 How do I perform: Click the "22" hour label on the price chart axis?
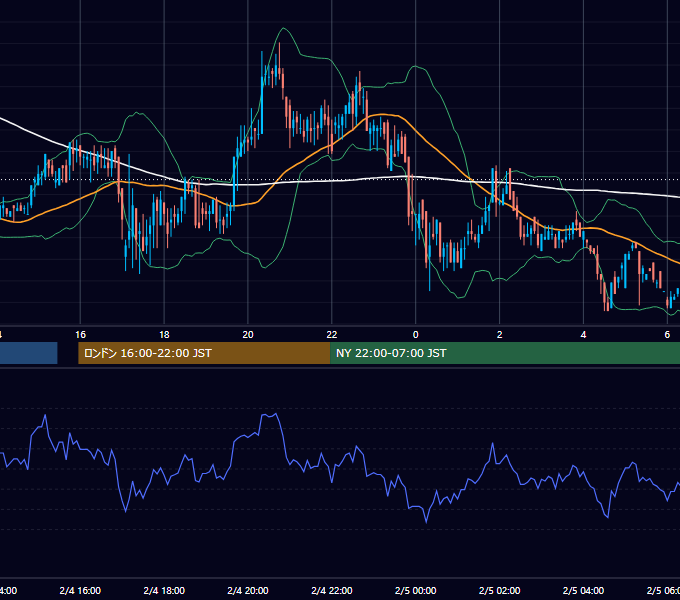pyautogui.click(x=332, y=335)
